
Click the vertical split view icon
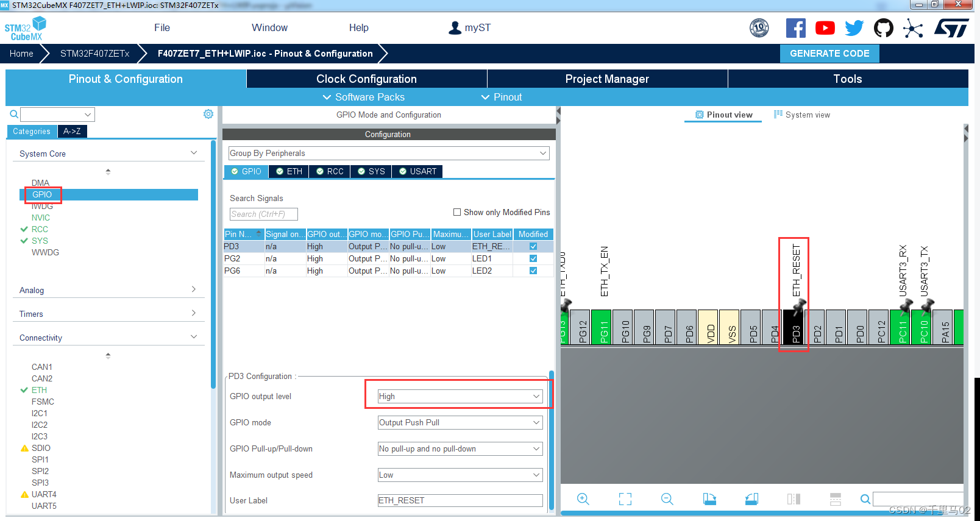(794, 499)
